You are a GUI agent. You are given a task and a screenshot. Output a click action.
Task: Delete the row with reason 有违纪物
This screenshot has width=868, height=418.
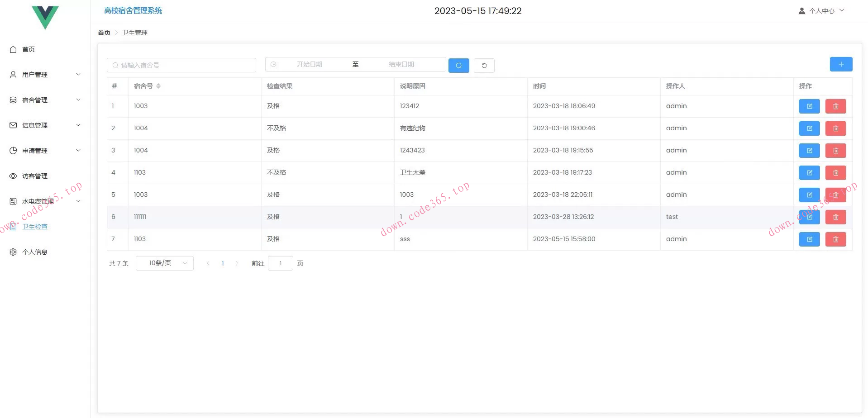835,128
